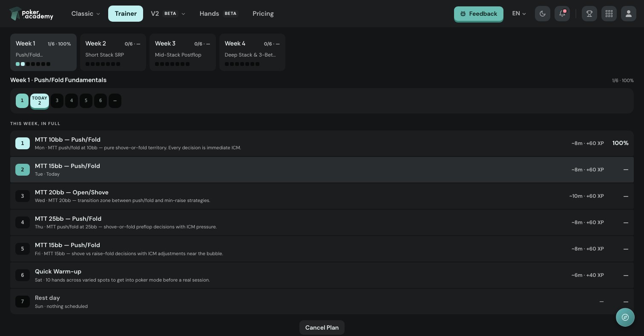Screen dimensions: 644x336
Task: Select the Week 2 Short Stack SRP card
Action: click(113, 52)
